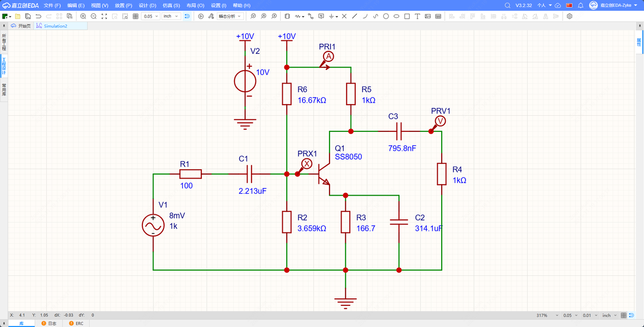Open the ERC panel at bottom

tap(76, 323)
